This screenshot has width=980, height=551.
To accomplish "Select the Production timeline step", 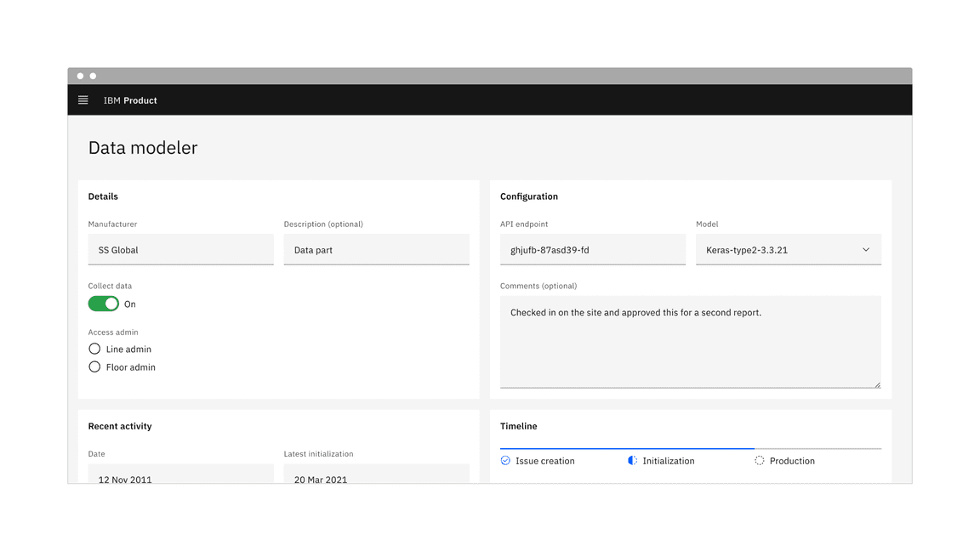I will [x=792, y=460].
